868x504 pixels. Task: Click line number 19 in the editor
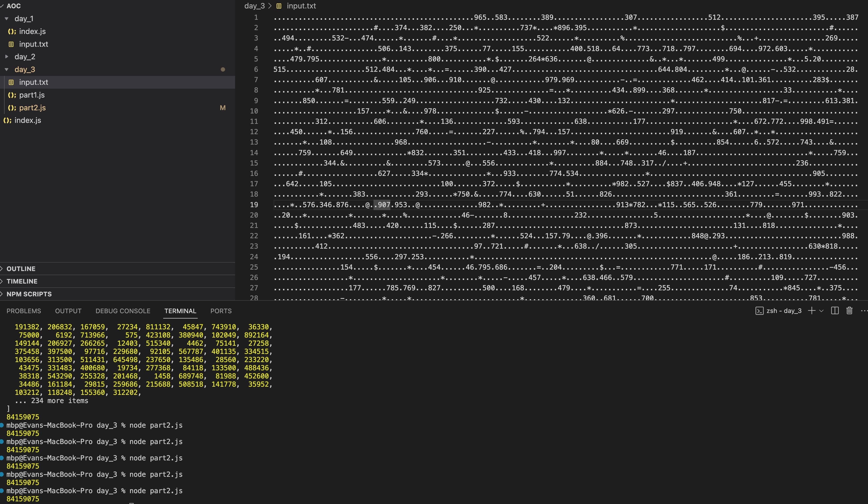point(254,205)
